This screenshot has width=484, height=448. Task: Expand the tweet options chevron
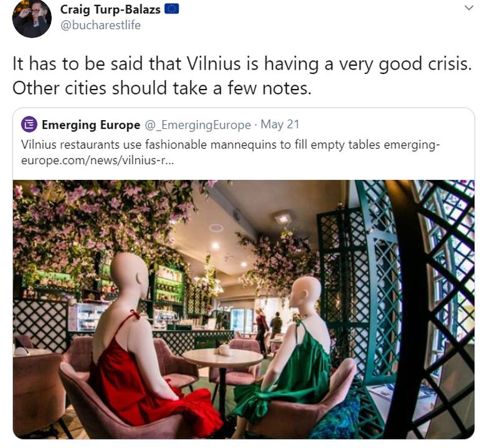click(469, 7)
